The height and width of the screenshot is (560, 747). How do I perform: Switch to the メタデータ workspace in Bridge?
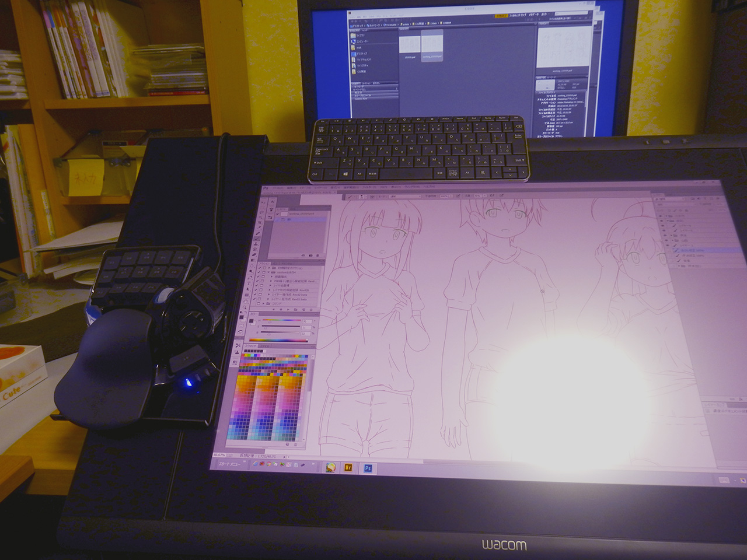pyautogui.click(x=534, y=15)
